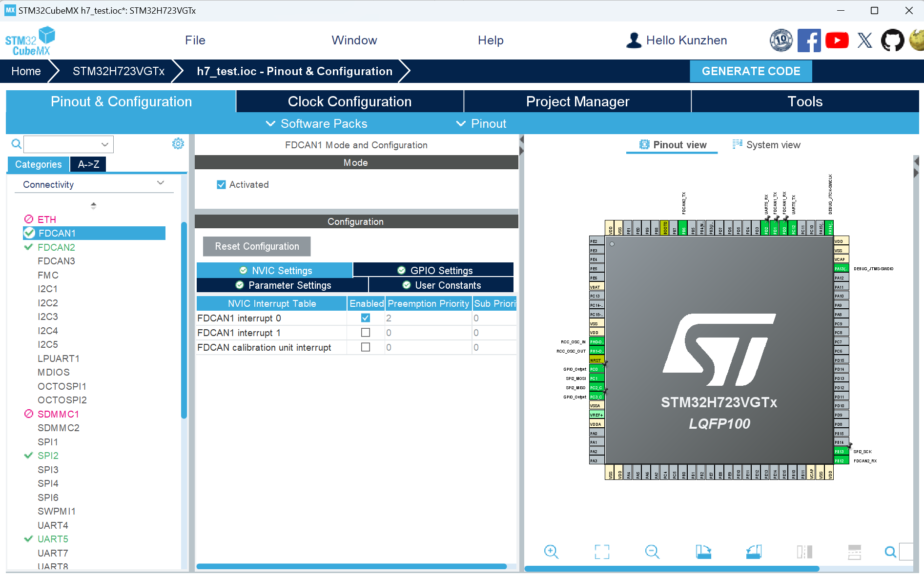Image resolution: width=924 pixels, height=577 pixels.
Task: Open the GitHub link icon
Action: [892, 40]
